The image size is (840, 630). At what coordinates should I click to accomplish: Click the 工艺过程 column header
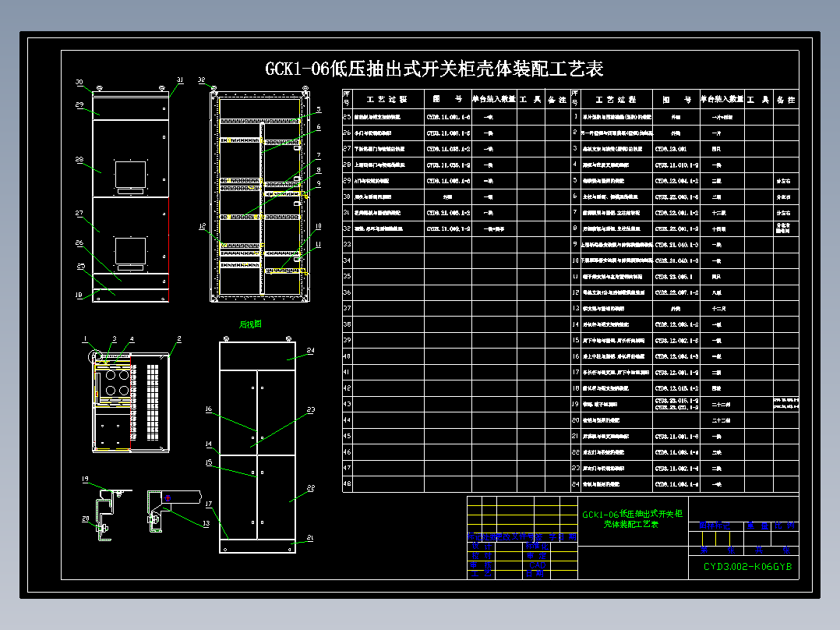pyautogui.click(x=388, y=100)
